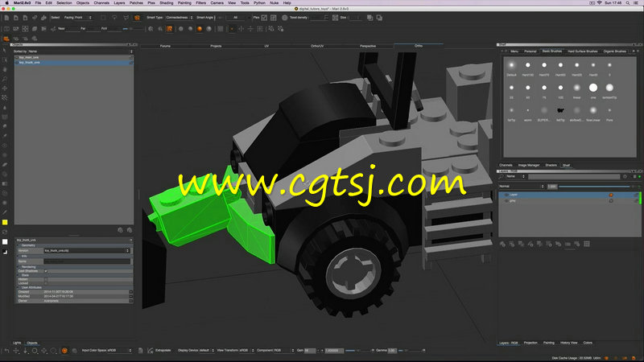Click the grid icon at the right of the layers toolbar
Image resolution: width=644 pixels, height=362 pixels.
[x=587, y=244]
